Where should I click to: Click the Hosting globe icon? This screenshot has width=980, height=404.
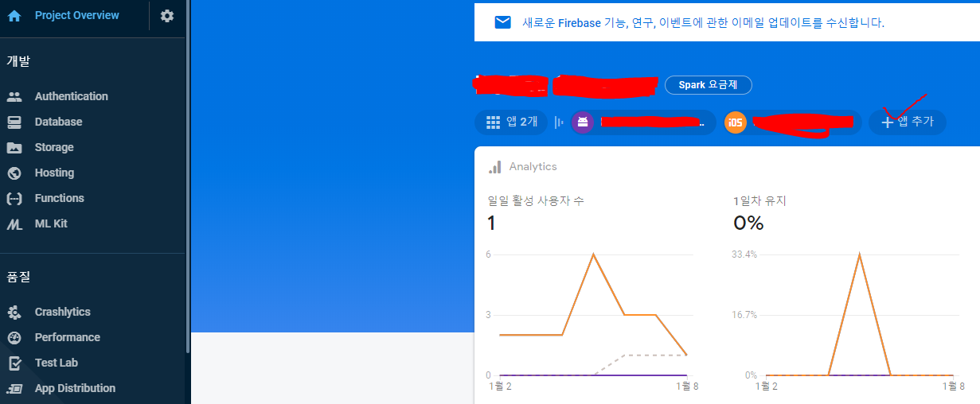tap(14, 173)
